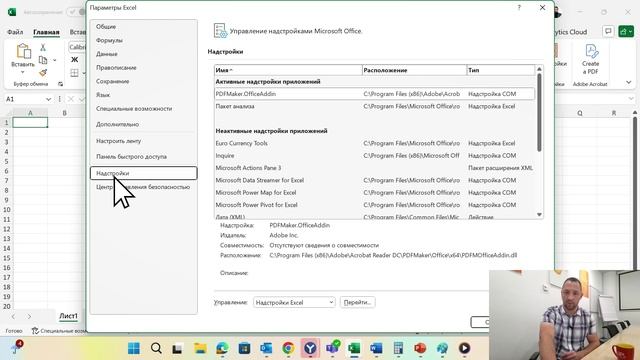Open the clipboard dialog launcher
Image resolution: width=640 pixels, height=360 pixels.
60,84
